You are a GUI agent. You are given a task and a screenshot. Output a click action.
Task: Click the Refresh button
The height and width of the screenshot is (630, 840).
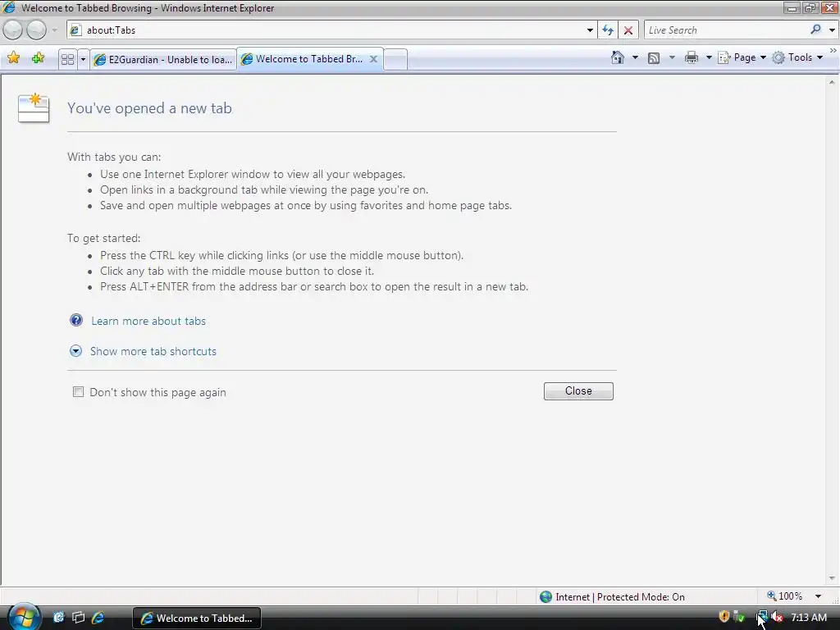pos(608,30)
